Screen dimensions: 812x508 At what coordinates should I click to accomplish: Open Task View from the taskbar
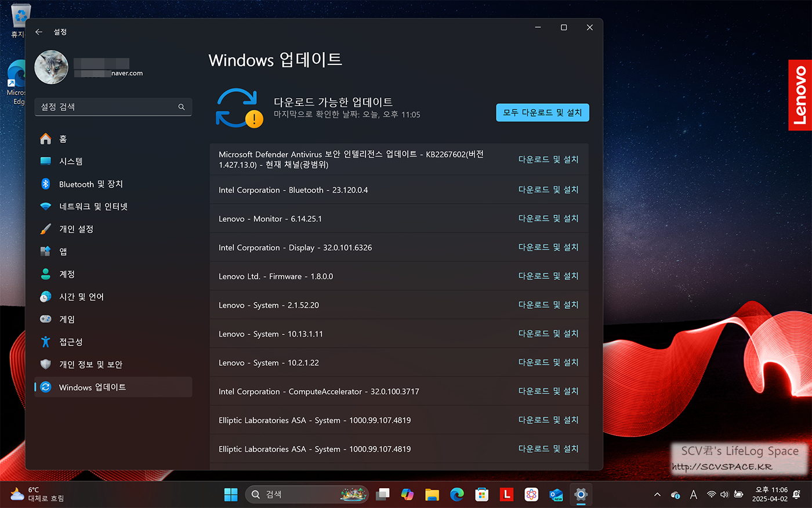coord(383,495)
